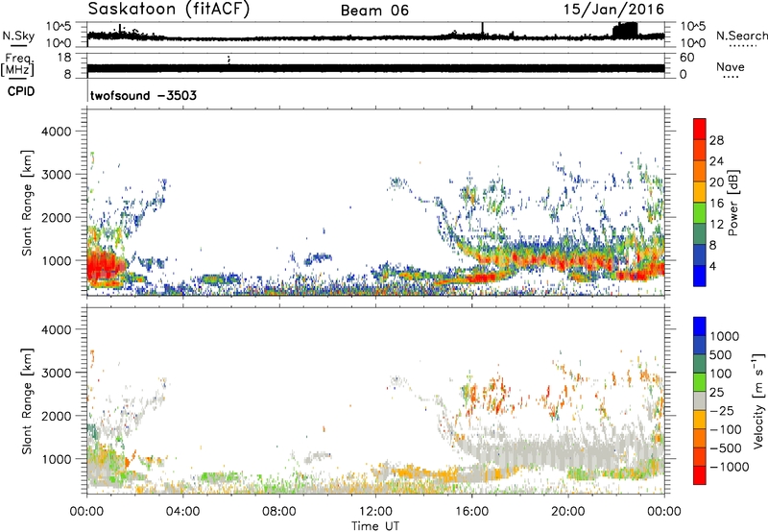768x532 pixels.
Task: Click the Velocity color bar
Action: [x=700, y=400]
